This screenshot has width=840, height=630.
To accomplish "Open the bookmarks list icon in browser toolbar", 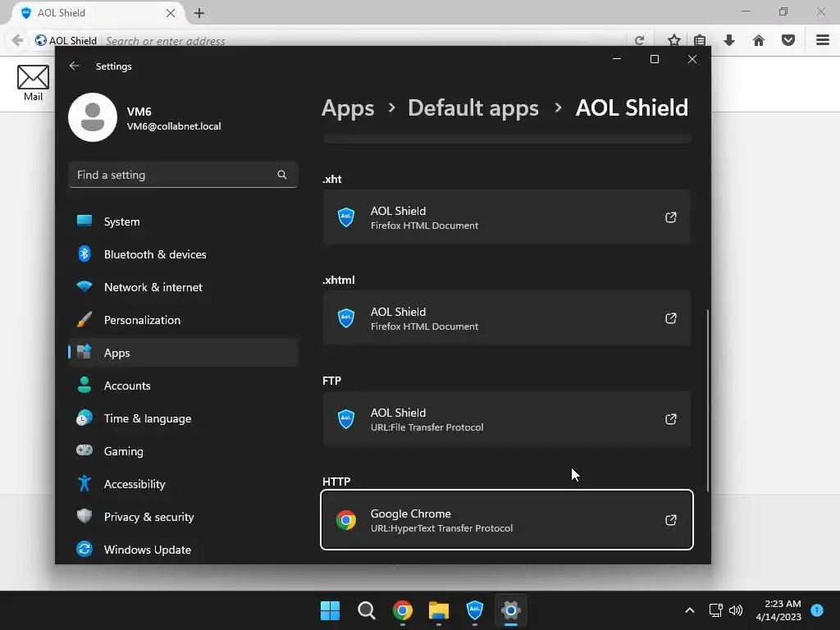I will (700, 40).
